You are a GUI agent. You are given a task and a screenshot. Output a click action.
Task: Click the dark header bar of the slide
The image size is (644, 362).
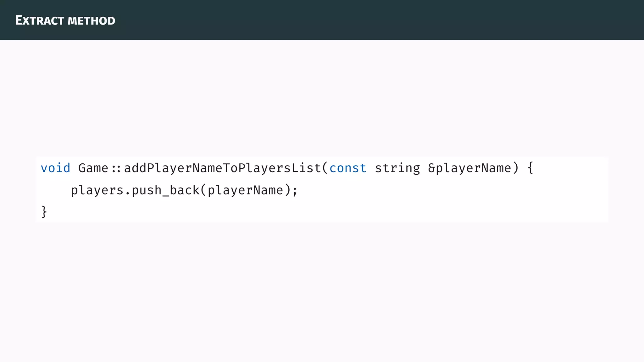[x=377, y=20]
